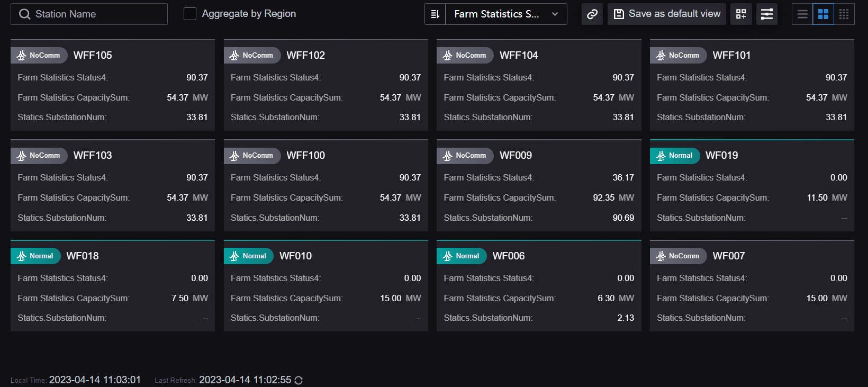This screenshot has width=868, height=387.
Task: Click the refresh icon beside Last Refresh
Action: click(299, 380)
